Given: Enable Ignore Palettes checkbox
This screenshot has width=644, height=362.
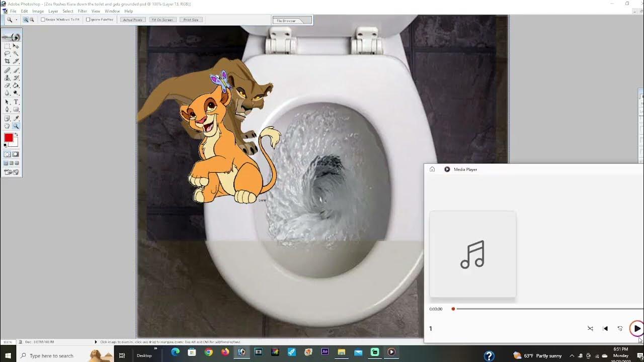Looking at the screenshot, I should [88, 20].
